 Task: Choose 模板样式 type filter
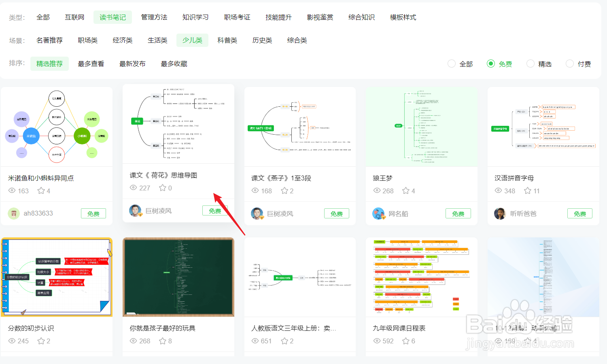(403, 17)
